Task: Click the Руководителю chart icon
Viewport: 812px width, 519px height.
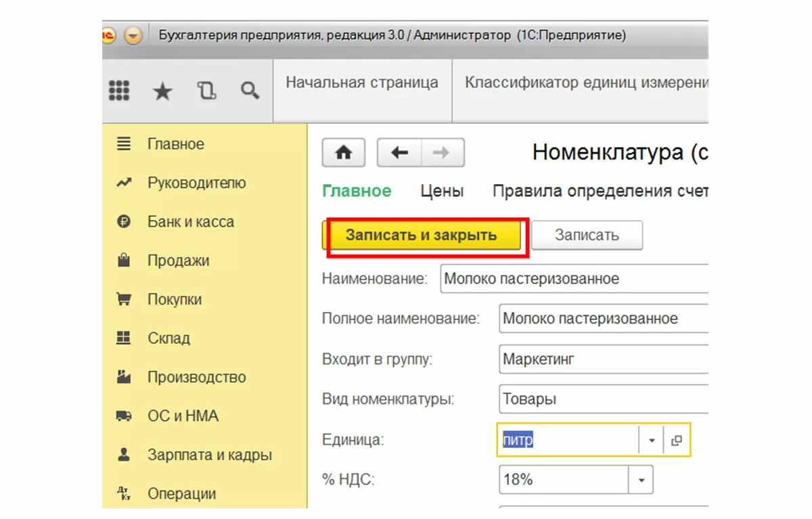Action: tap(123, 183)
